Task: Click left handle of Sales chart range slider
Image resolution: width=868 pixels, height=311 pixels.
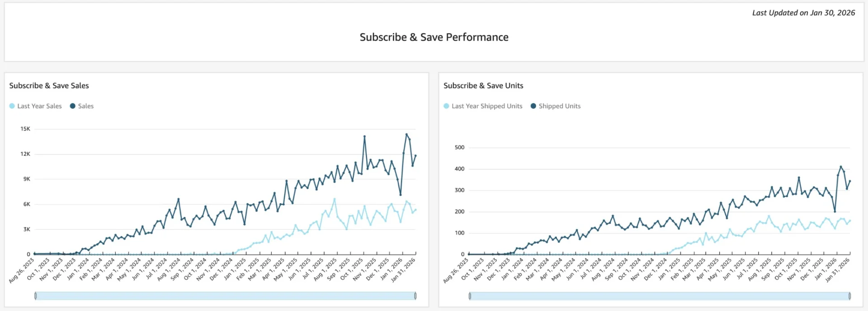Action: coord(36,296)
